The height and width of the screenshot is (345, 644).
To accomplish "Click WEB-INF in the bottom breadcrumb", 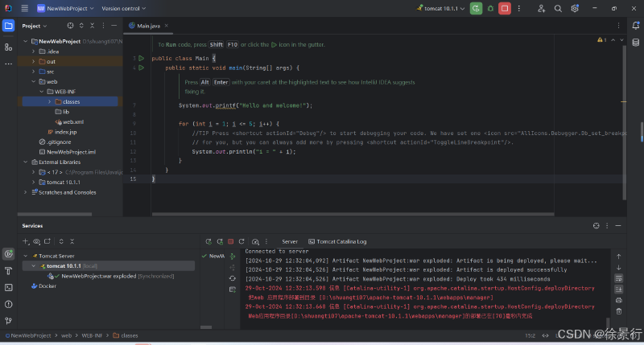I will [x=92, y=335].
